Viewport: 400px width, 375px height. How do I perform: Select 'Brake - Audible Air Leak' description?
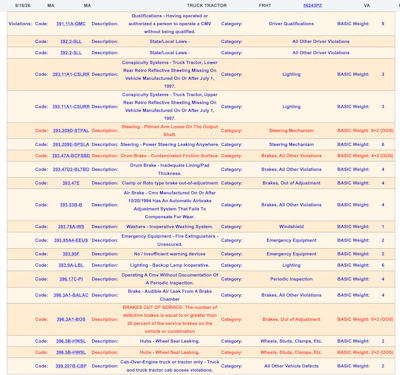click(x=170, y=295)
